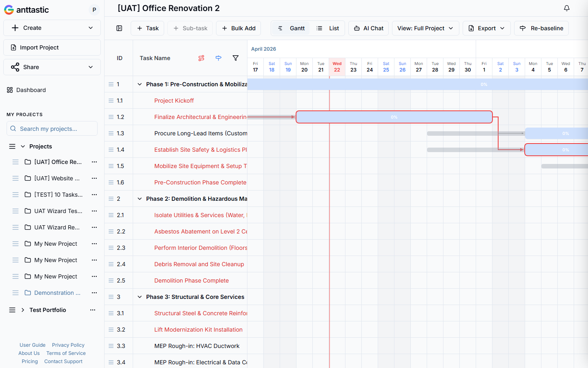Click hamburger icon next to Projects

pyautogui.click(x=12, y=146)
